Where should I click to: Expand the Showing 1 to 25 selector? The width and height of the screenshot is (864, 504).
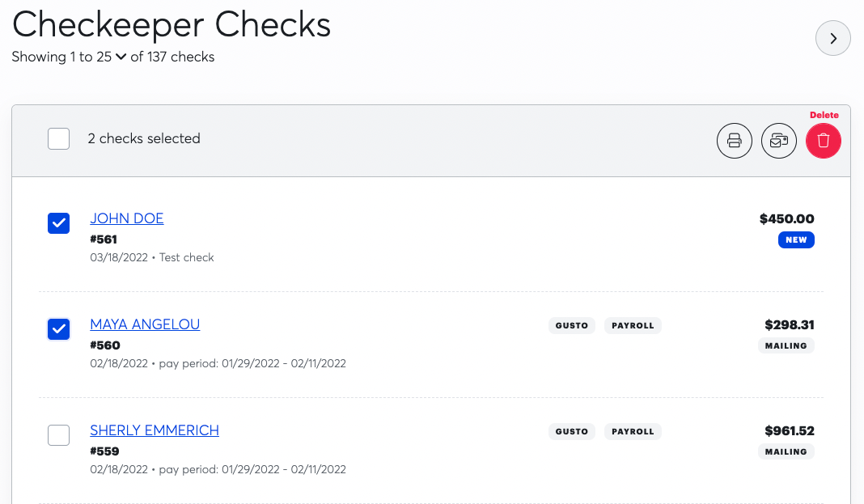[x=120, y=57]
